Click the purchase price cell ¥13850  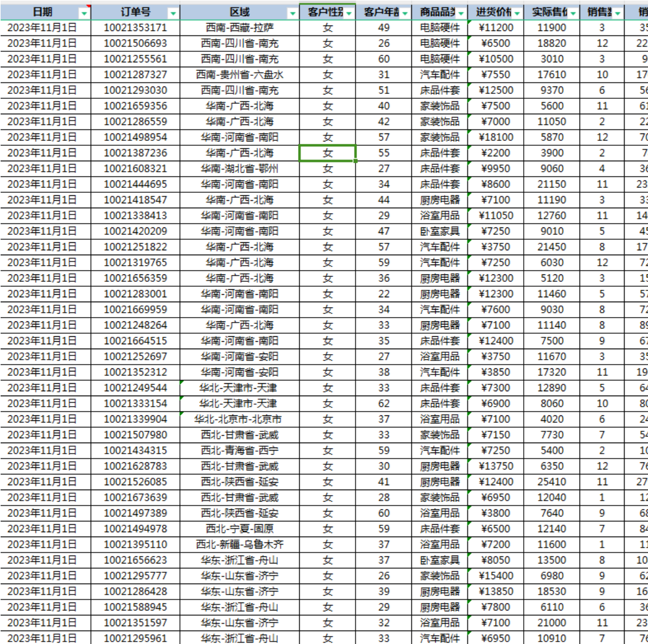[x=496, y=591]
